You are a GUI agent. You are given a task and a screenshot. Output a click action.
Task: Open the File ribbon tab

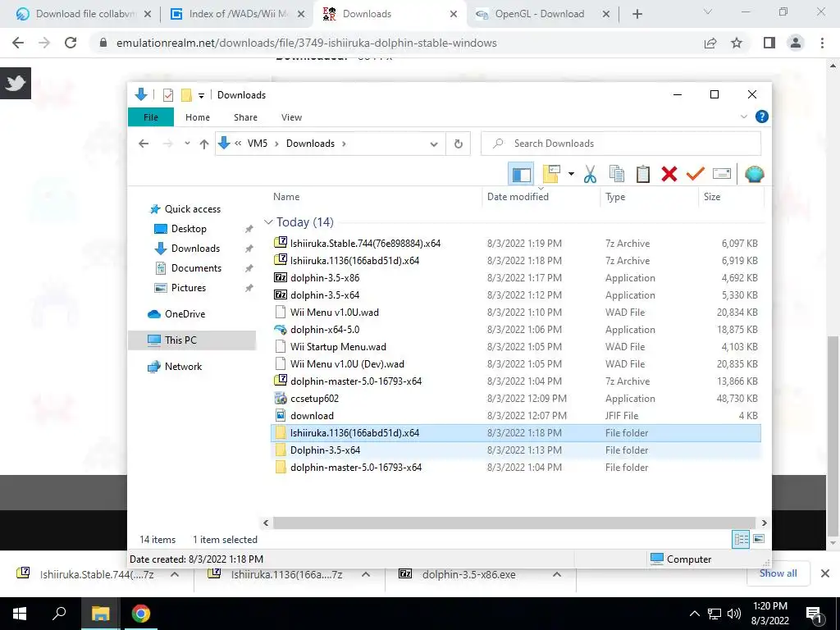point(151,116)
